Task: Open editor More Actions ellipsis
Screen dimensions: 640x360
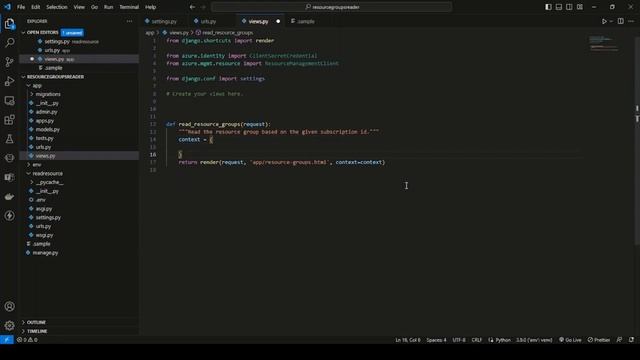Action: (631, 21)
